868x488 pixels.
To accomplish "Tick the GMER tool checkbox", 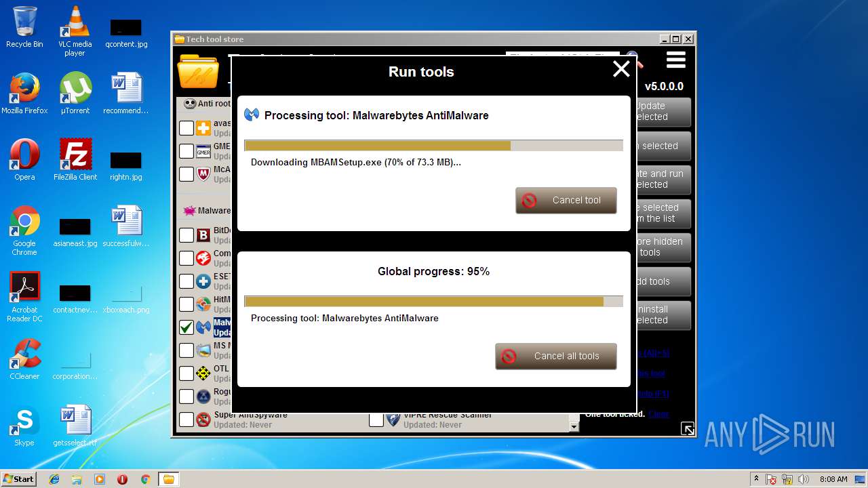I will (x=186, y=150).
